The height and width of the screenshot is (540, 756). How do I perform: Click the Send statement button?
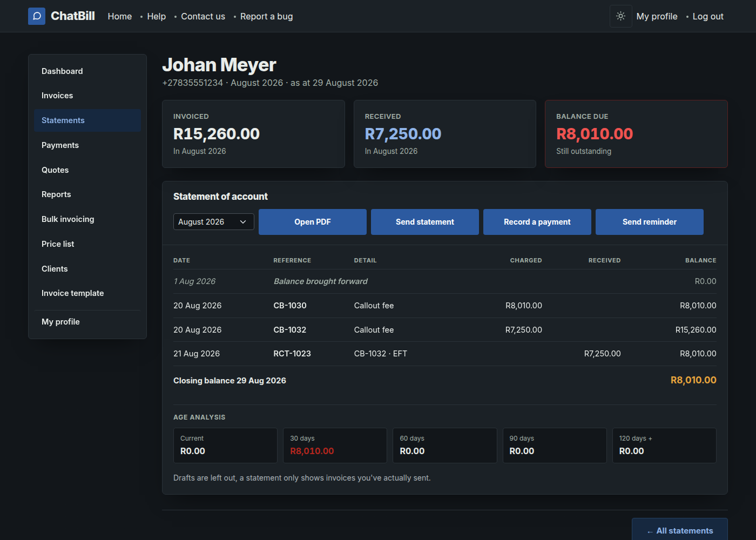pyautogui.click(x=425, y=222)
